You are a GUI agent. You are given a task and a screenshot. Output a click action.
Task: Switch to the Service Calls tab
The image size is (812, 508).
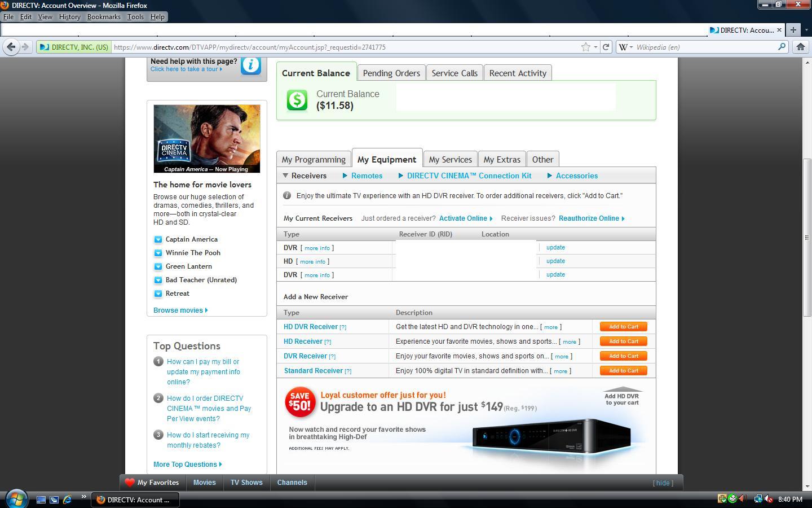click(x=454, y=73)
